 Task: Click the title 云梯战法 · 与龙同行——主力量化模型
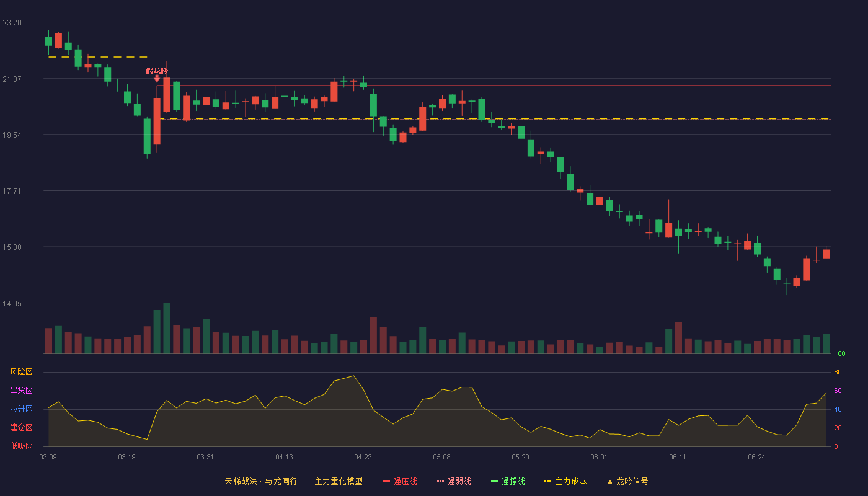pyautogui.click(x=294, y=481)
